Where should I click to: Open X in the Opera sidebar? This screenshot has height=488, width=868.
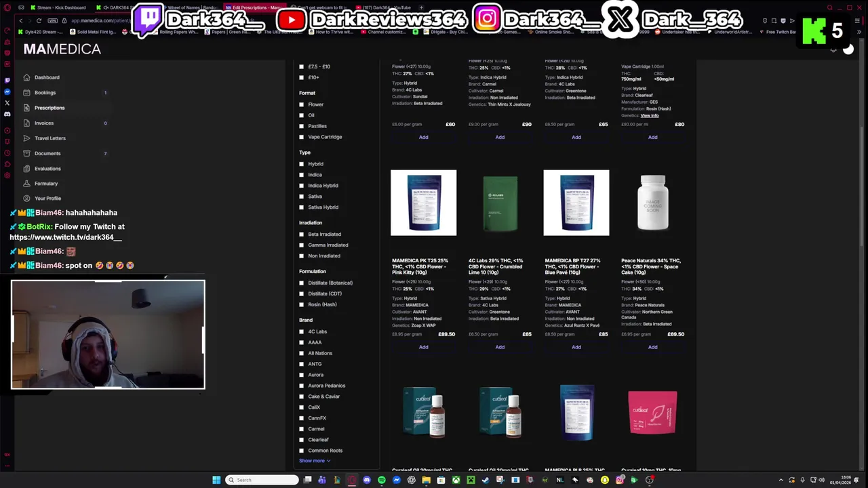(7, 103)
